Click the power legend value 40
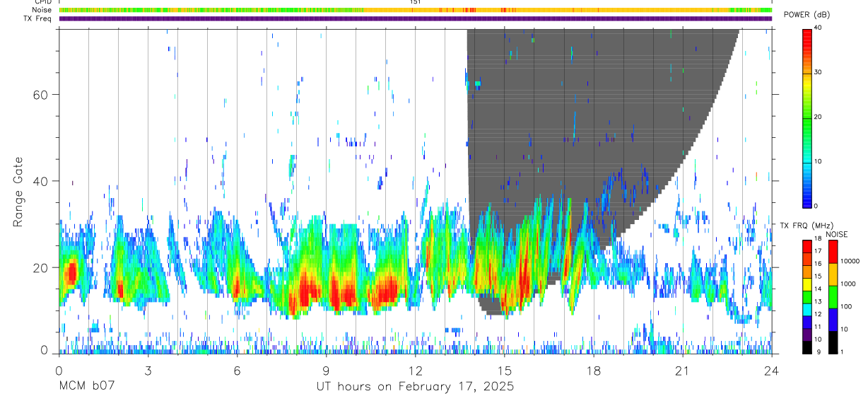The height and width of the screenshot is (401, 868). (x=819, y=28)
